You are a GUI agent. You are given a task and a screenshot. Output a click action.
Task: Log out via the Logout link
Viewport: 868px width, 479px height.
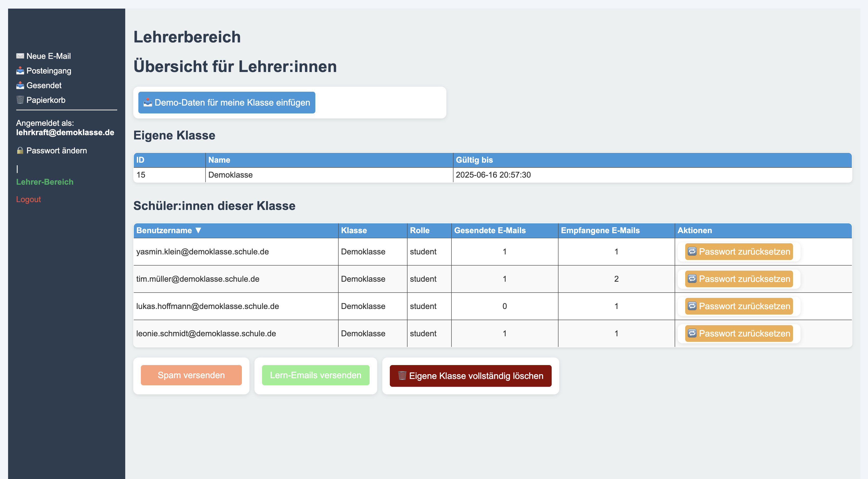coord(28,200)
